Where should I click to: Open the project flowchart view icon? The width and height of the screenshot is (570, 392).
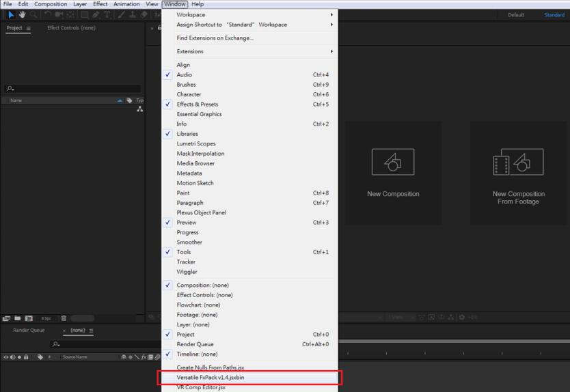139,109
